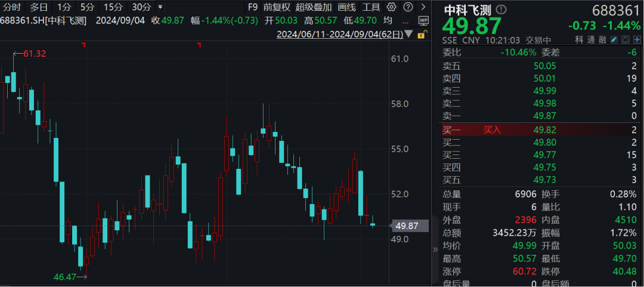Click the 46.47 low price label on the chart

[65, 277]
